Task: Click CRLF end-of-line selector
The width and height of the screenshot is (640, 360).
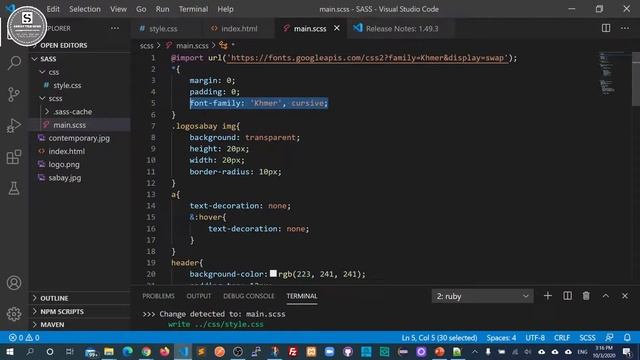Action: click(562, 338)
